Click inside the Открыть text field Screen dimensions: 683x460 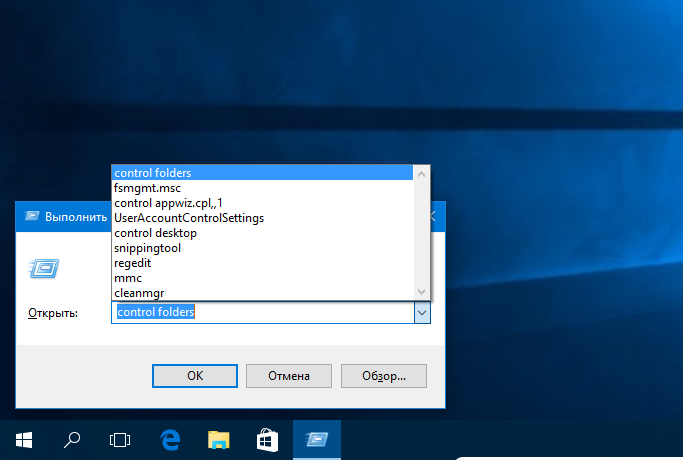pos(263,313)
